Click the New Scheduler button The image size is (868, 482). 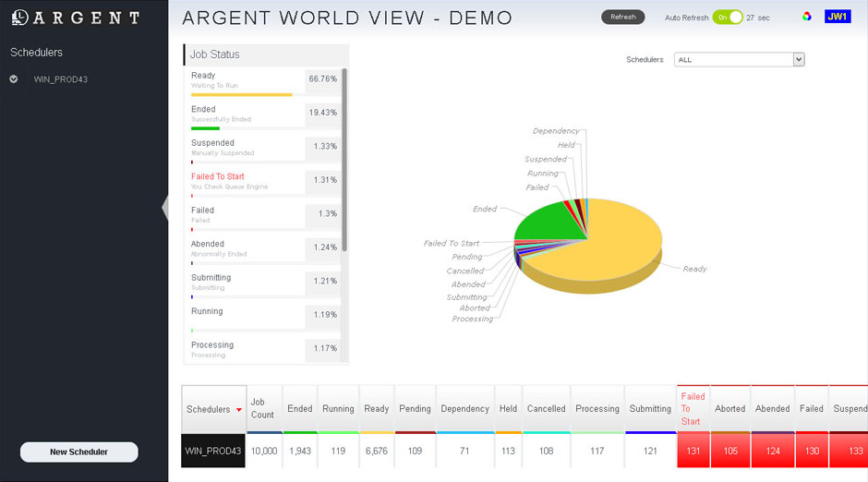[x=78, y=452]
